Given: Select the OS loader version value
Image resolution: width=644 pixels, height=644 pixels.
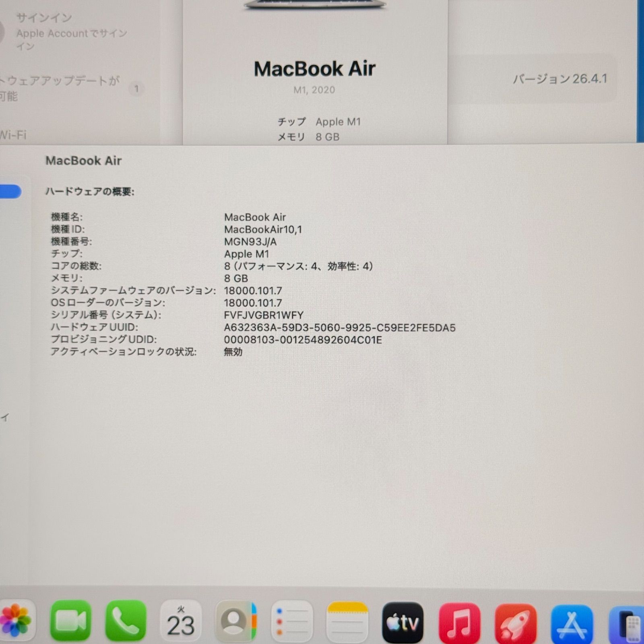Looking at the screenshot, I should click(253, 303).
